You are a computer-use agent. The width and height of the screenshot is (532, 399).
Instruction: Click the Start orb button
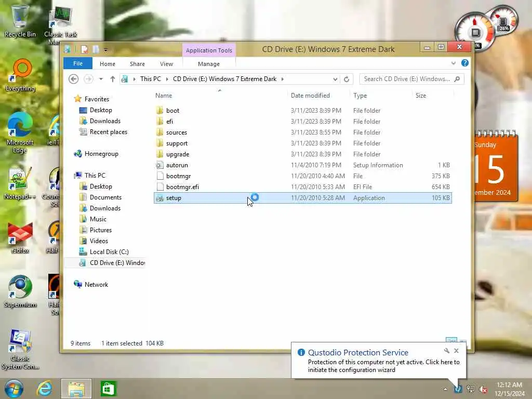[x=14, y=389]
